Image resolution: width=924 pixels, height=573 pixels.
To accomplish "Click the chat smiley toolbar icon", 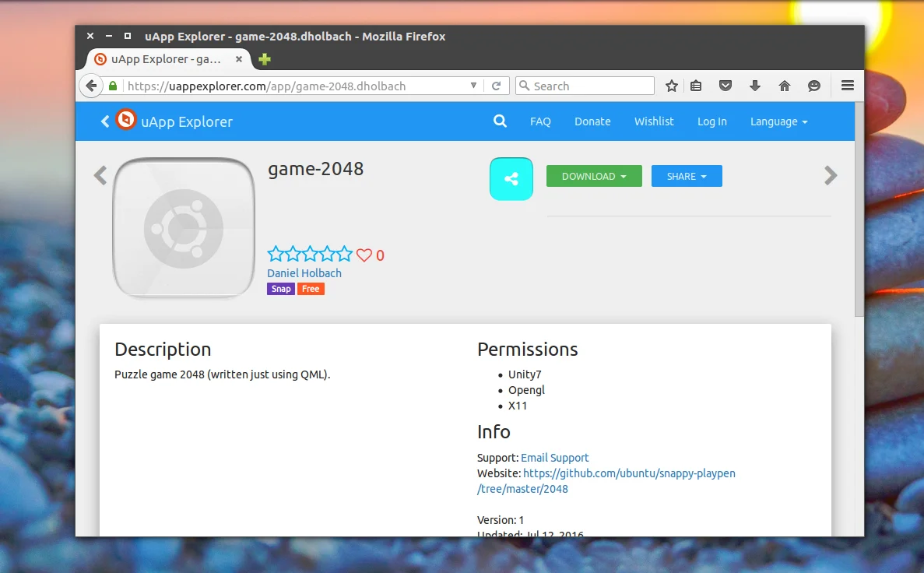I will [813, 86].
